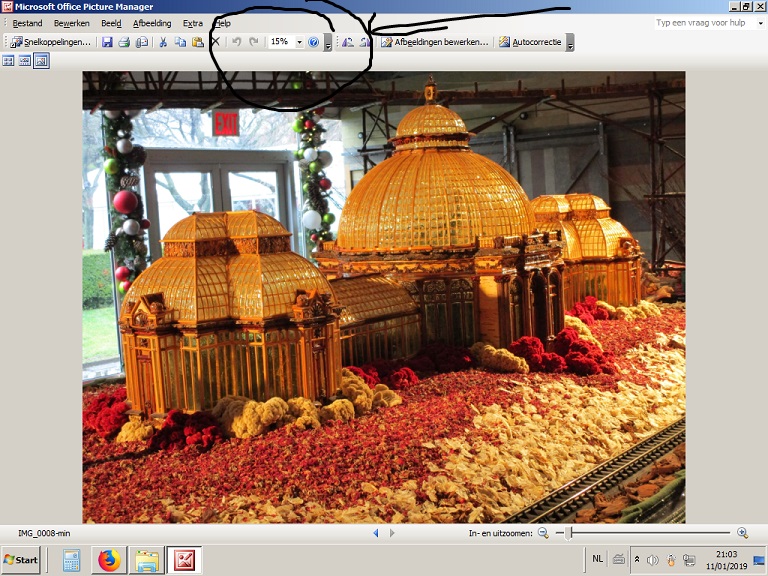Image resolution: width=768 pixels, height=576 pixels.
Task: Rotate the picture left using toolbar icon
Action: tap(347, 42)
